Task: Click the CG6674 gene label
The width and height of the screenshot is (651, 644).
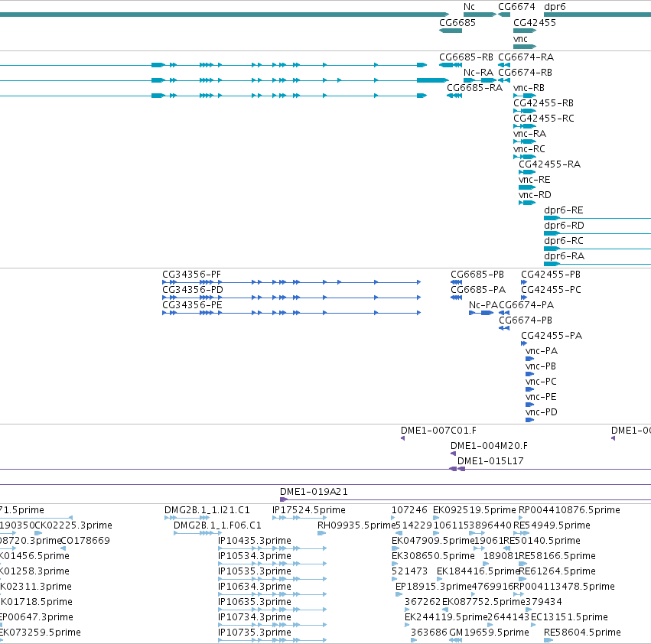Action: tap(516, 7)
